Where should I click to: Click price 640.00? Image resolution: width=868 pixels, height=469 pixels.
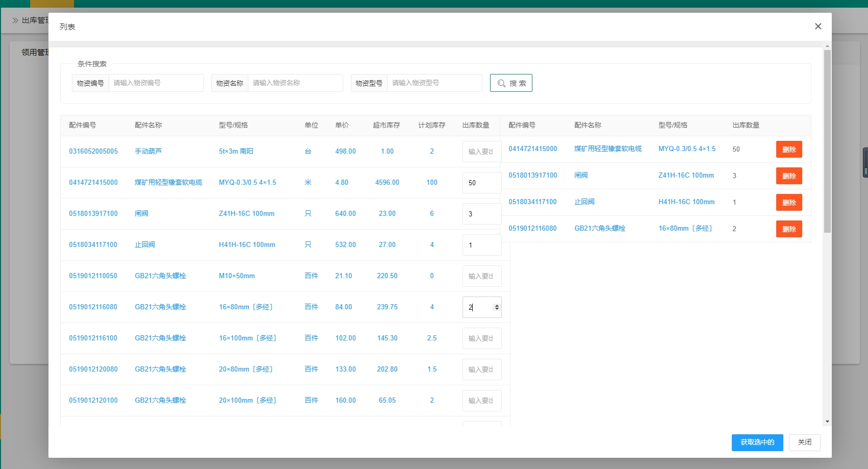pyautogui.click(x=346, y=214)
